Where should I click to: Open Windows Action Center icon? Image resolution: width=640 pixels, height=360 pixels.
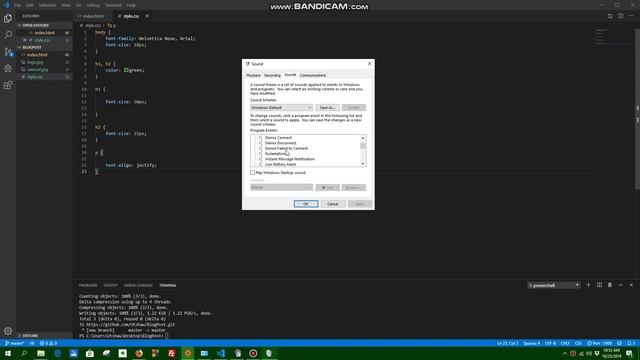click(629, 353)
